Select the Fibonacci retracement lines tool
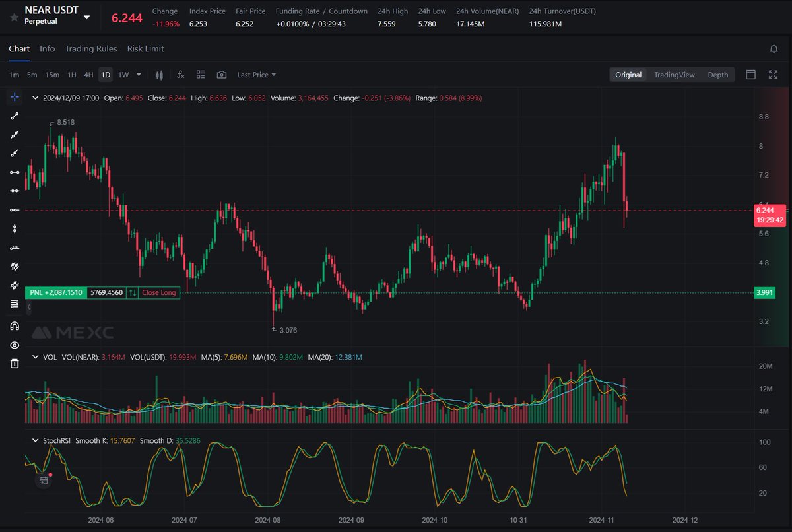This screenshot has width=792, height=532. coord(15,304)
